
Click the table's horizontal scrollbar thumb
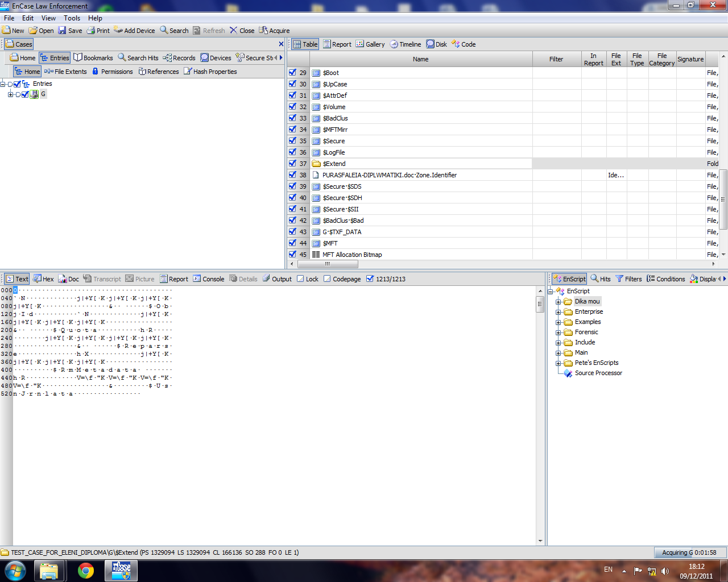[x=327, y=264]
